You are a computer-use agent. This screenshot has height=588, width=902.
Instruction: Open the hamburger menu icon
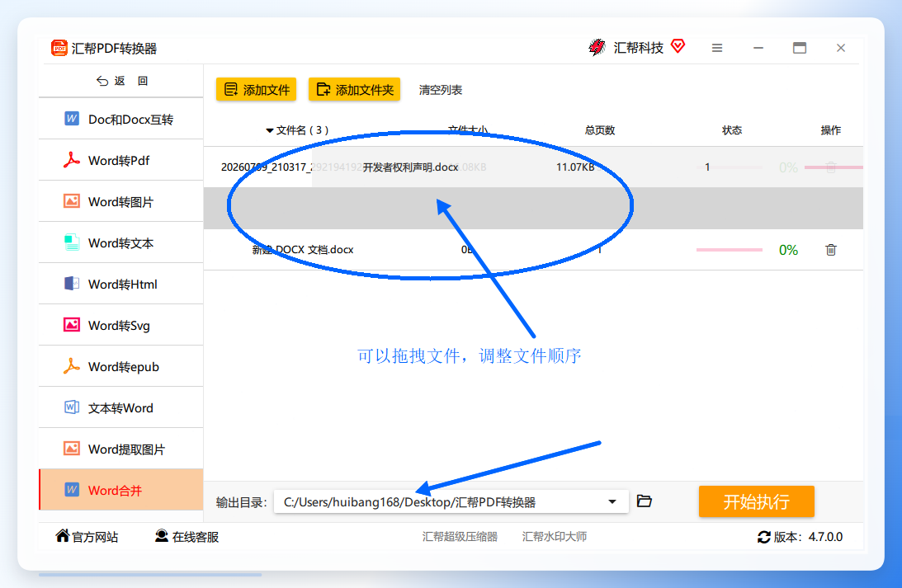717,49
